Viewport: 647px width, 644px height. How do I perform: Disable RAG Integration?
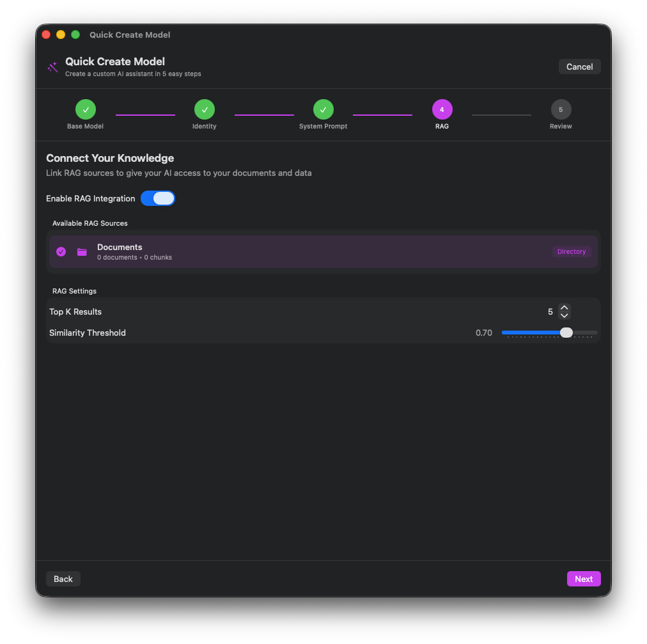pyautogui.click(x=158, y=198)
